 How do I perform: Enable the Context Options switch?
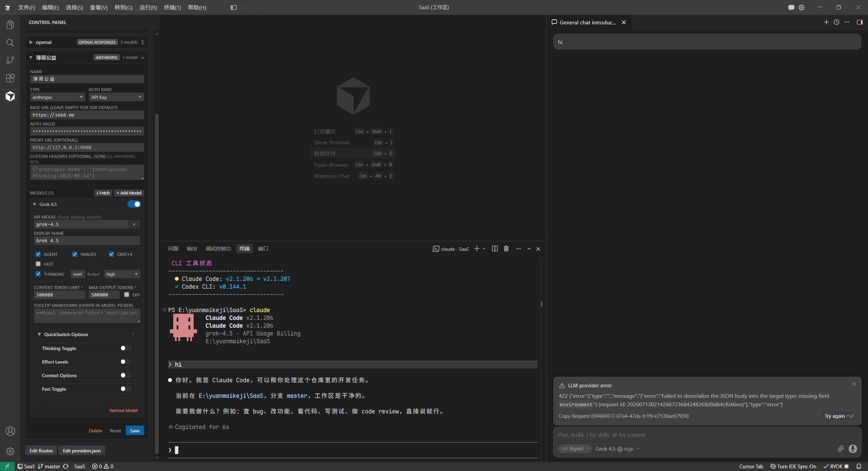click(126, 375)
